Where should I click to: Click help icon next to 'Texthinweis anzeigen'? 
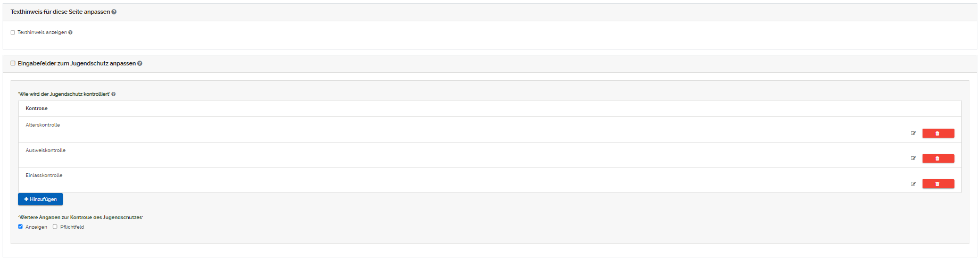(x=70, y=32)
